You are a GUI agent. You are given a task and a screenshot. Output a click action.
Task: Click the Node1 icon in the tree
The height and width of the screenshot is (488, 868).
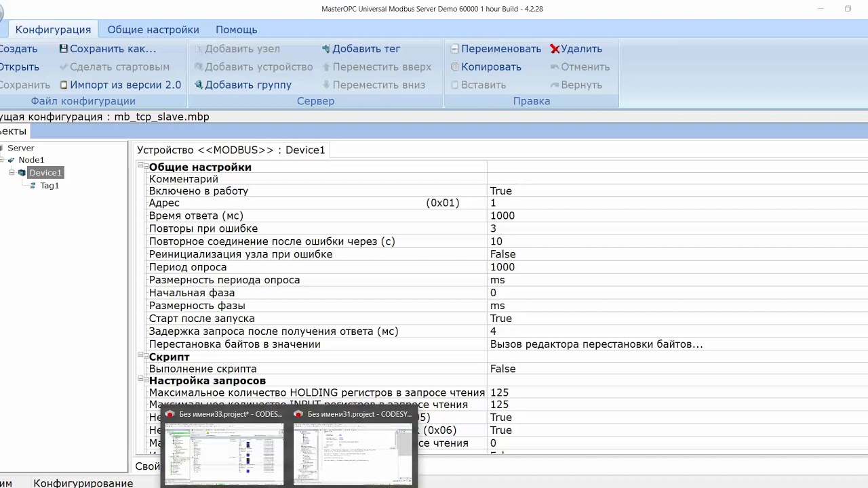click(x=11, y=160)
